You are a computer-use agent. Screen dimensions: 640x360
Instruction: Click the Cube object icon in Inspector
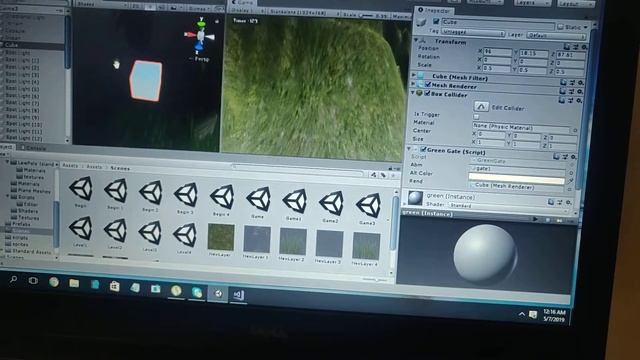coord(422,21)
